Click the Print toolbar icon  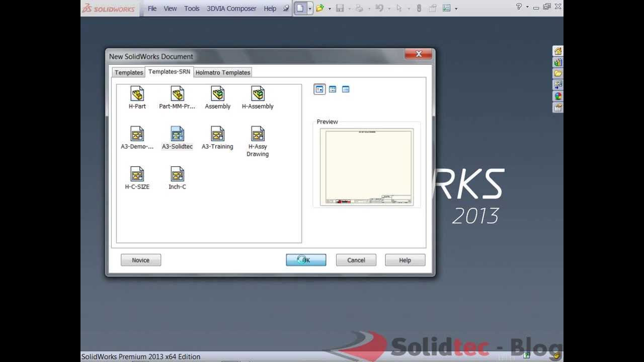click(359, 8)
